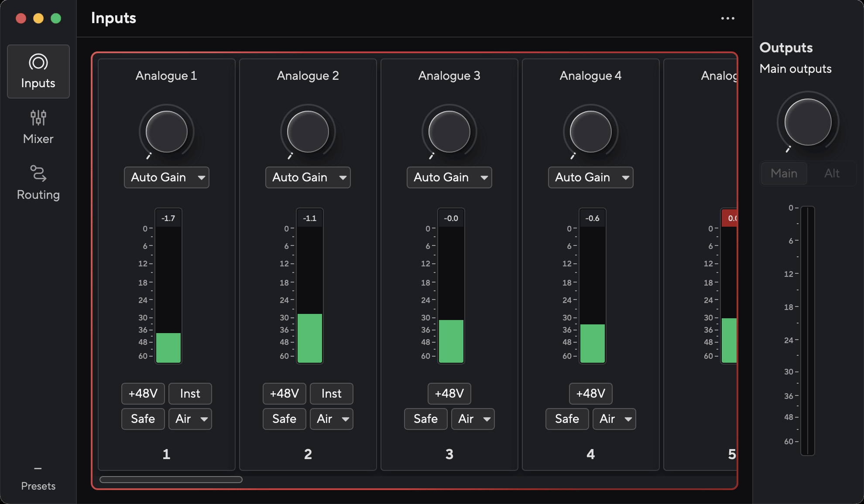
Task: Click the horizontal channel scrollbar
Action: [x=171, y=480]
